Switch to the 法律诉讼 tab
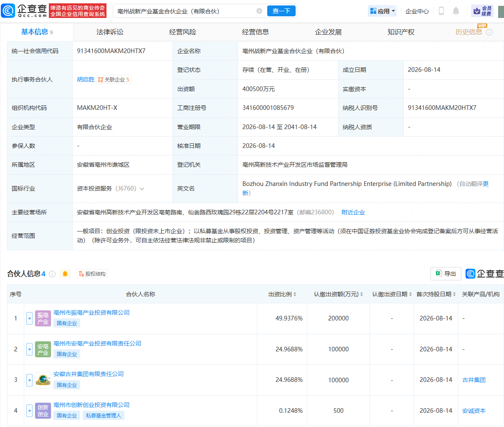504x427 pixels. coord(110,32)
